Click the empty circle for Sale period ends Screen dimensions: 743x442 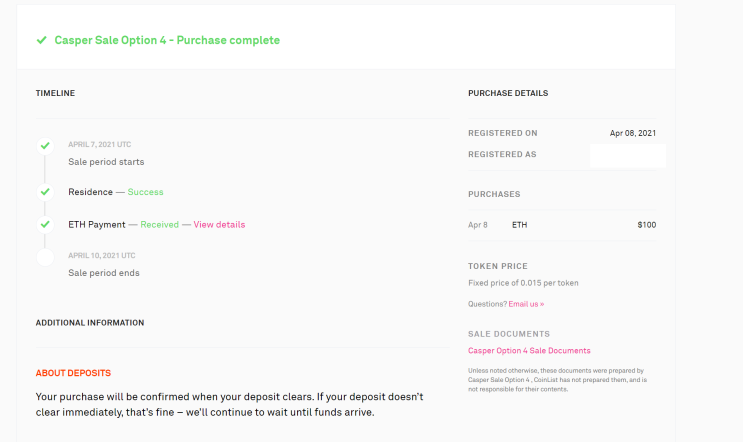tap(45, 257)
